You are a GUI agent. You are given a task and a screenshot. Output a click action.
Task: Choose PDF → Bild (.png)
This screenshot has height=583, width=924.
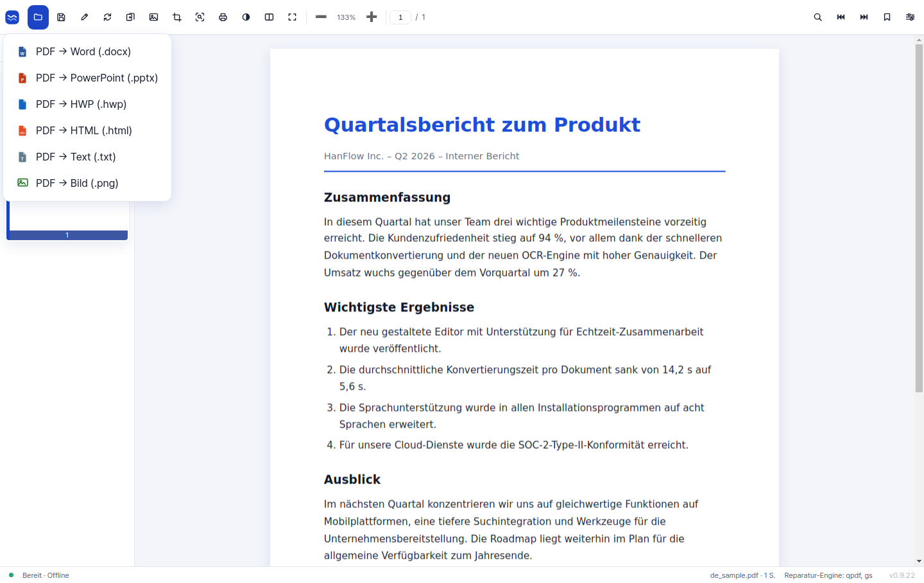(x=87, y=183)
